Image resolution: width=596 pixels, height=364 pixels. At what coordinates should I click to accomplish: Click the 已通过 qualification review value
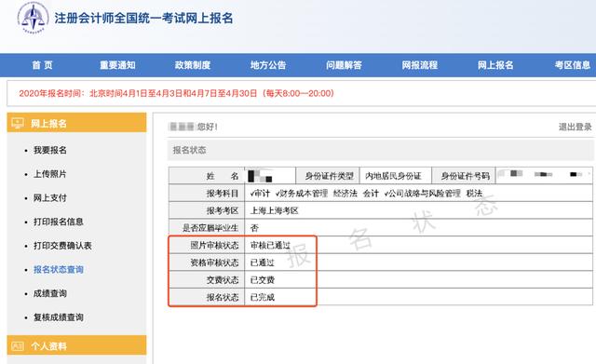tap(263, 263)
